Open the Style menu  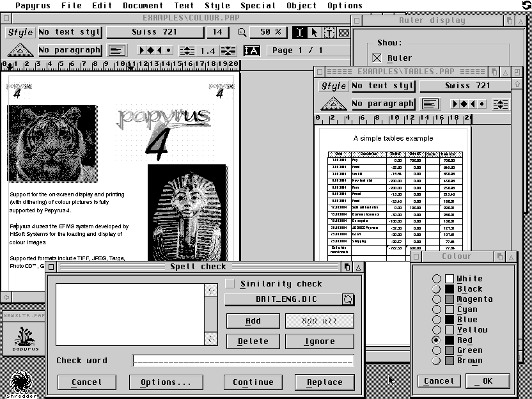point(217,5)
